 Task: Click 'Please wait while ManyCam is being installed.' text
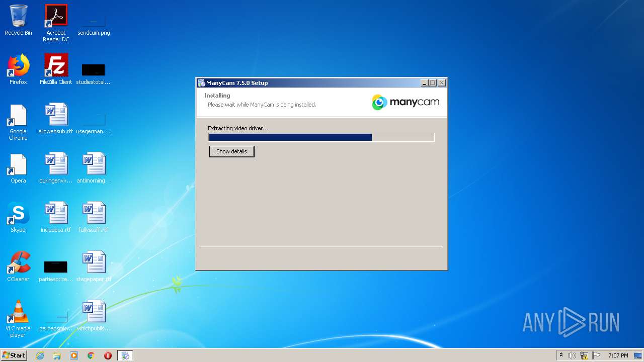point(262,105)
